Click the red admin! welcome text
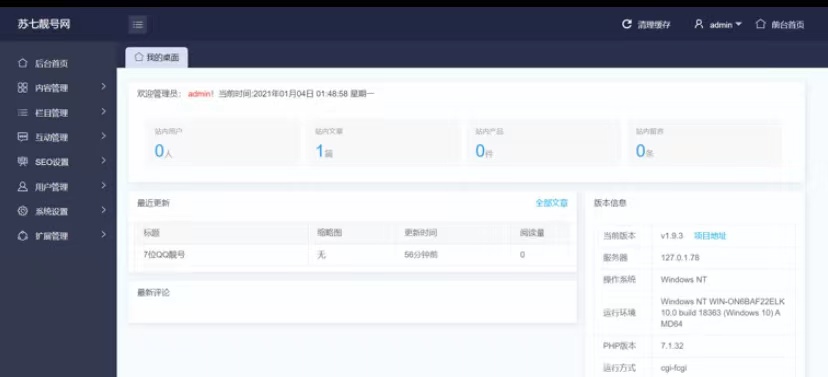Screen dimensions: 828x377 (201, 94)
